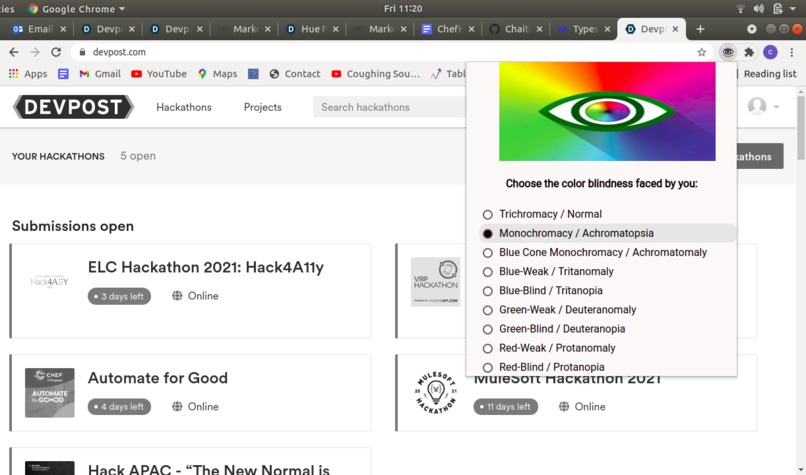Switch to the Email tab
The height and width of the screenshot is (475, 806).
click(x=40, y=29)
